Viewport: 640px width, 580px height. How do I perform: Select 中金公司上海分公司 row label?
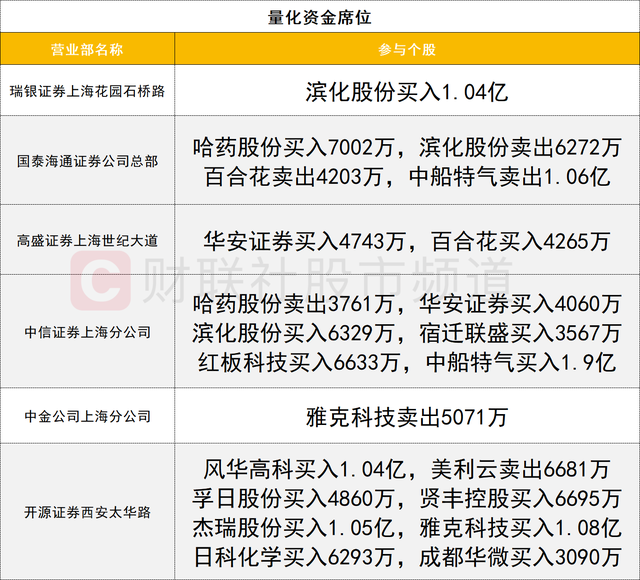(x=87, y=416)
